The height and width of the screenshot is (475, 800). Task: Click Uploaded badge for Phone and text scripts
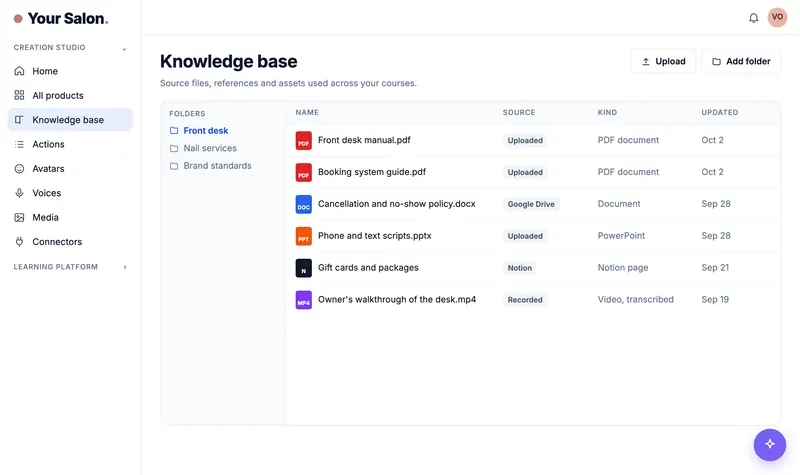click(x=525, y=236)
